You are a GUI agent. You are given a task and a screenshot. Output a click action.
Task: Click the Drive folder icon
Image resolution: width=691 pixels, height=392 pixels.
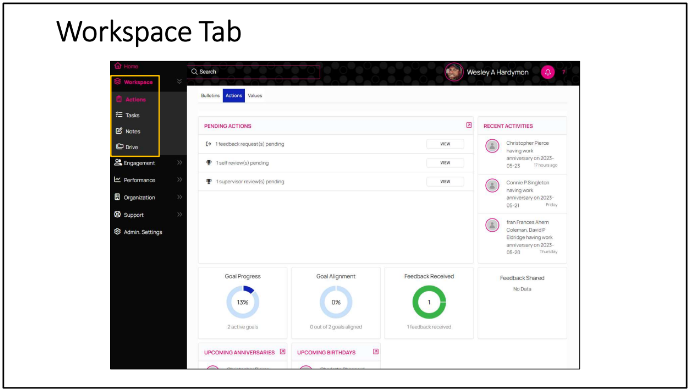[x=119, y=146]
